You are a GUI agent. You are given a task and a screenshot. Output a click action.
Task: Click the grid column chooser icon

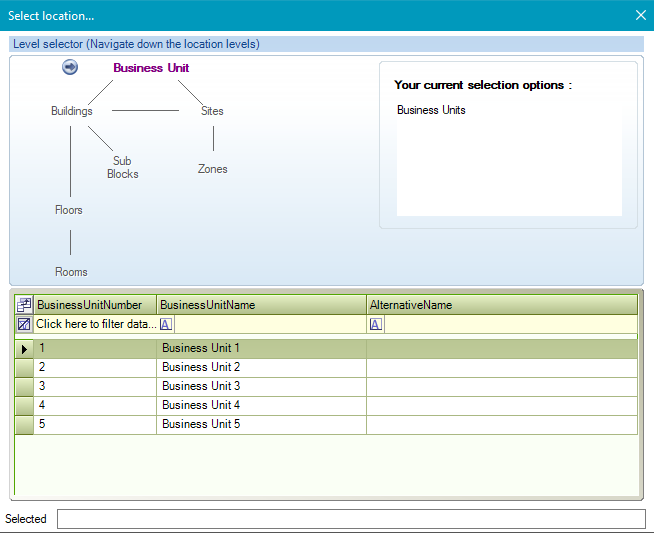pos(24,305)
